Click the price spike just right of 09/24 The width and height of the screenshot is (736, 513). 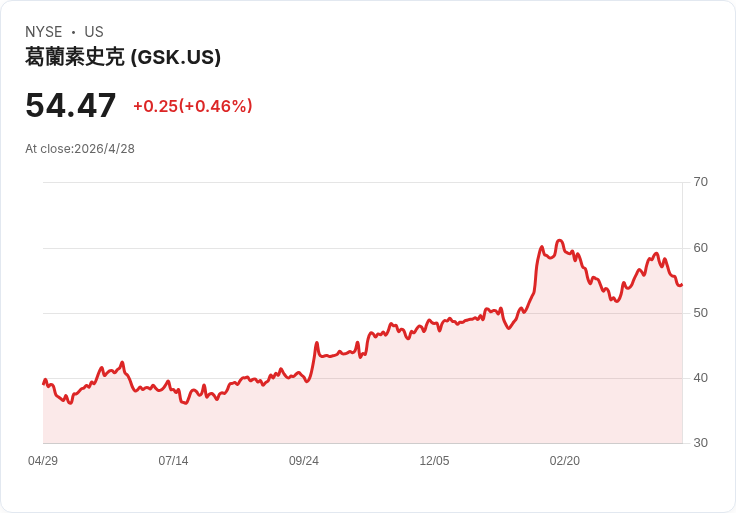(x=317, y=343)
